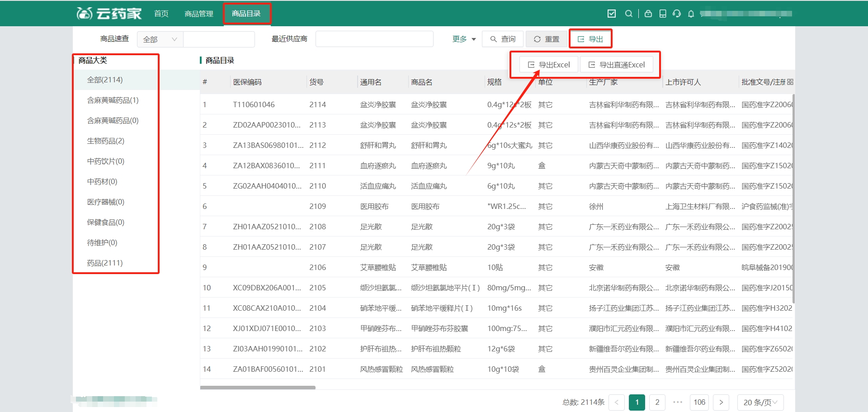868x412 pixels.
Task: Select category 中药饮片(0)
Action: coord(105,161)
